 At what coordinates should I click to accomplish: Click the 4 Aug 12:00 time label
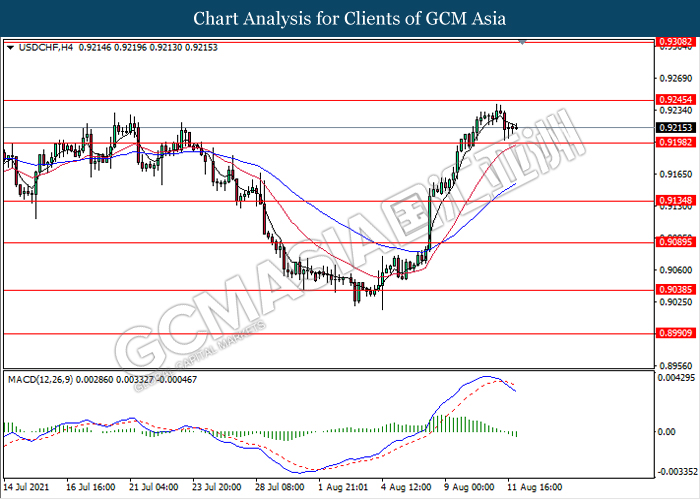tap(406, 487)
